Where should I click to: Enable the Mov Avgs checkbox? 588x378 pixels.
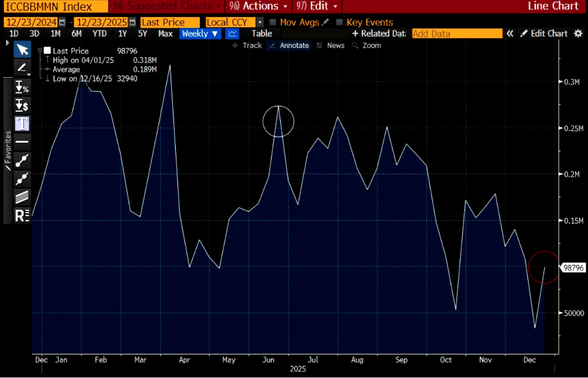(x=273, y=22)
